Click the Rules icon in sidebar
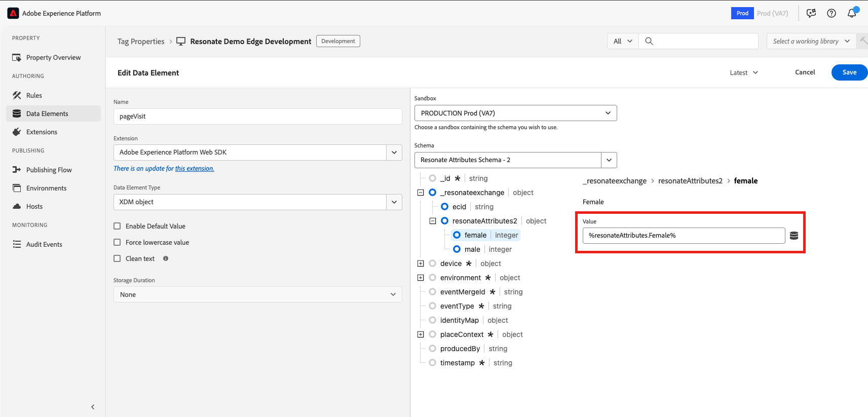868x417 pixels. pos(17,95)
